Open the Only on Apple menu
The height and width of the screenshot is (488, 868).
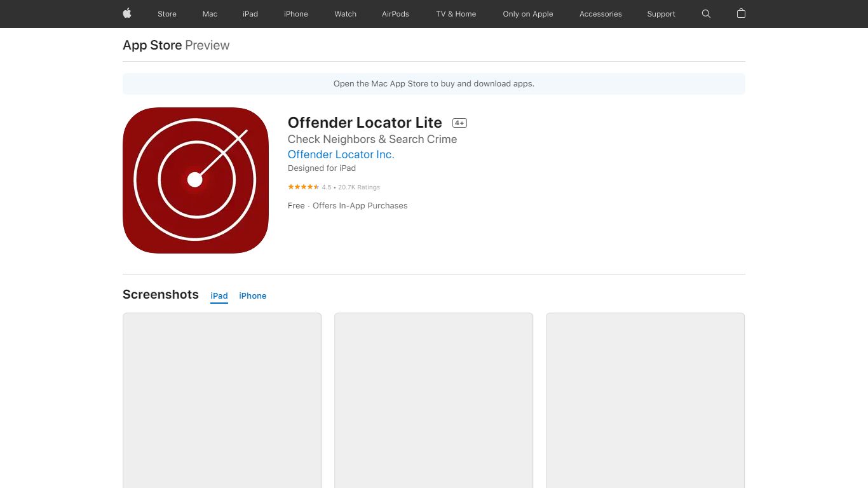tap(528, 14)
